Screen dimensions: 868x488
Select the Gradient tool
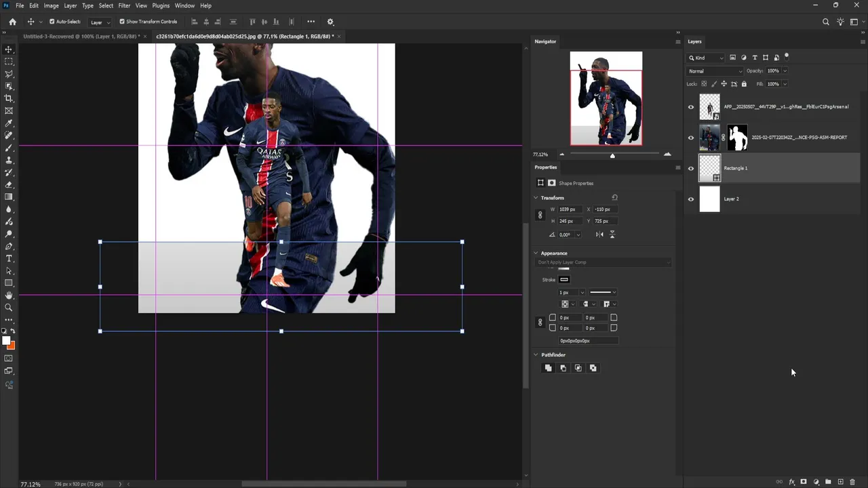pyautogui.click(x=9, y=197)
